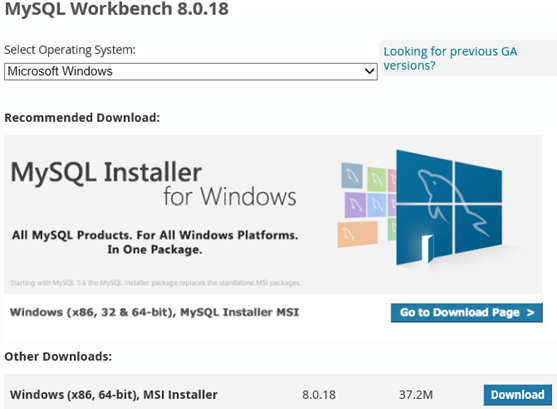Open the Select Operating System combo box
The image size is (557, 409).
191,71
